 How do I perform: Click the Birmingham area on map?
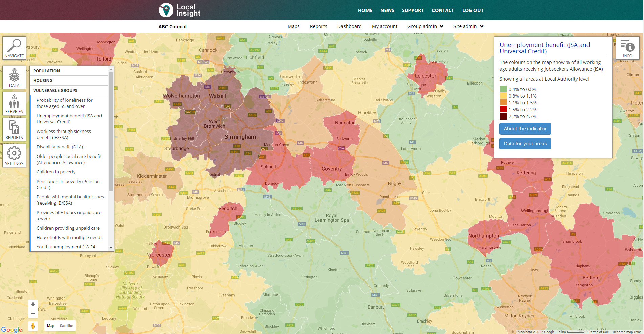pos(240,137)
